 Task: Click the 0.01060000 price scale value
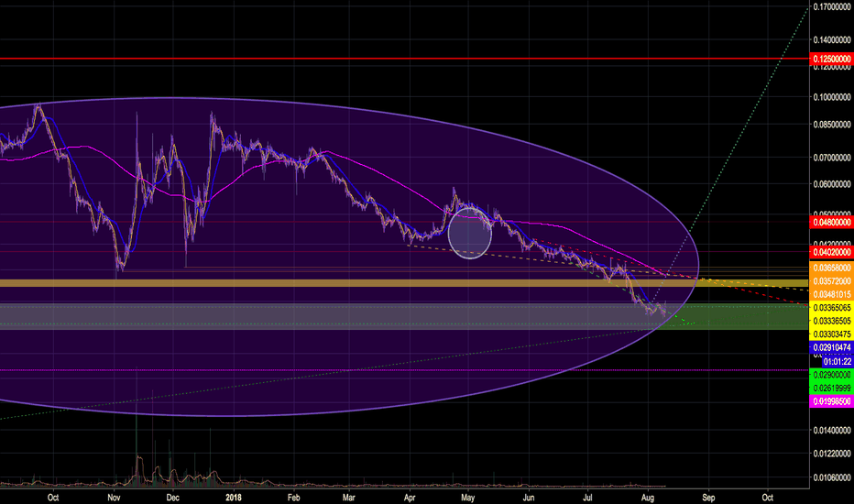point(832,477)
